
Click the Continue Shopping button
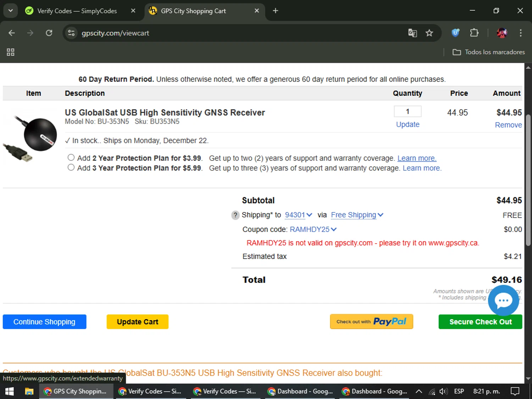point(44,322)
